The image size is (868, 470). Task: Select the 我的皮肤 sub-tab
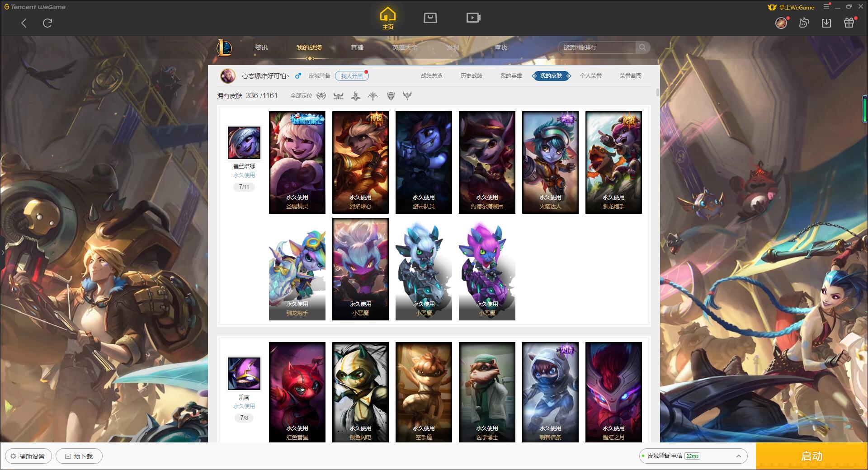click(x=551, y=76)
